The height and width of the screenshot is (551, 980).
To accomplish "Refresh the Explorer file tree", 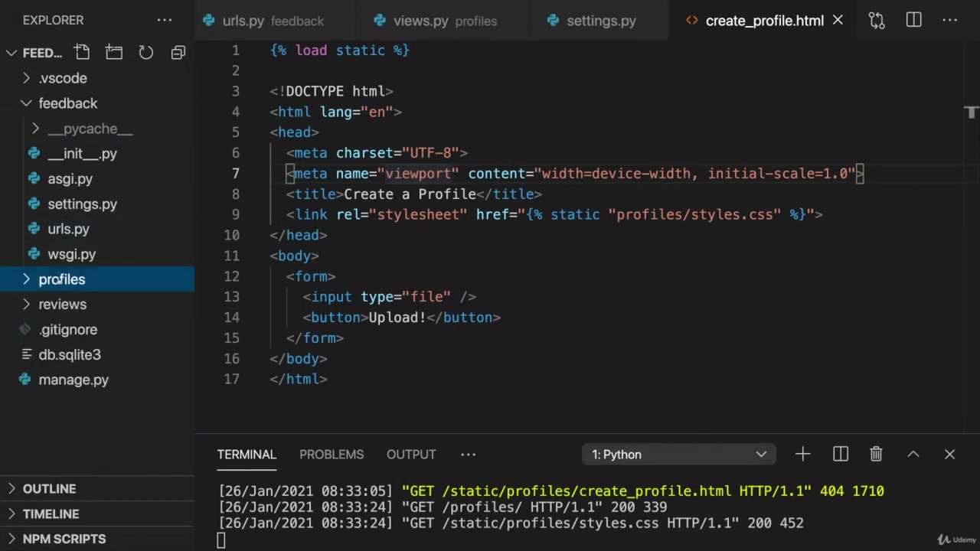I will click(x=145, y=52).
